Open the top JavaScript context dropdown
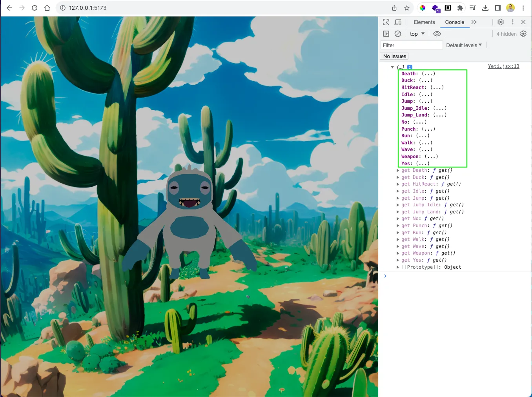This screenshot has height=397, width=532. tap(417, 34)
